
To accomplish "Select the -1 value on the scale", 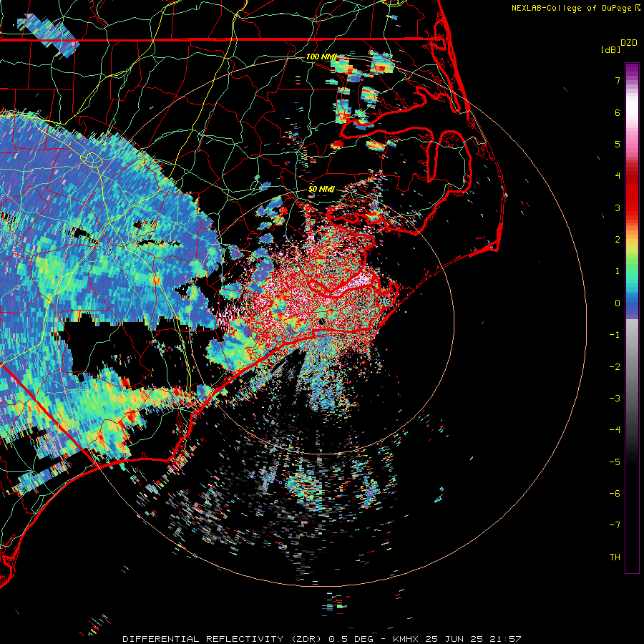I will 615,335.
